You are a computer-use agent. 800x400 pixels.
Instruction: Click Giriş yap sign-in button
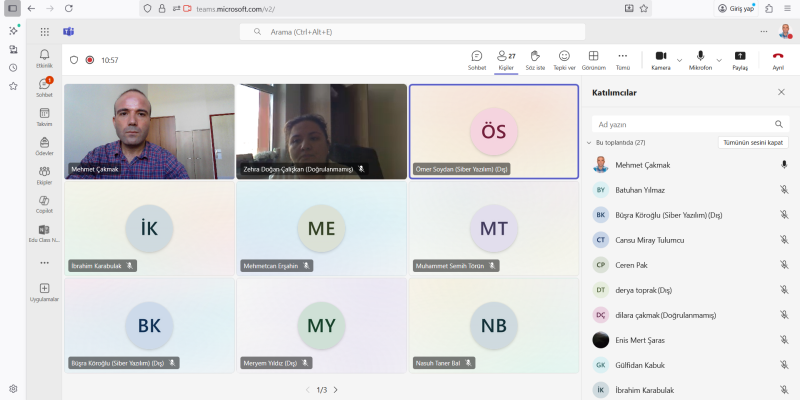tap(736, 8)
